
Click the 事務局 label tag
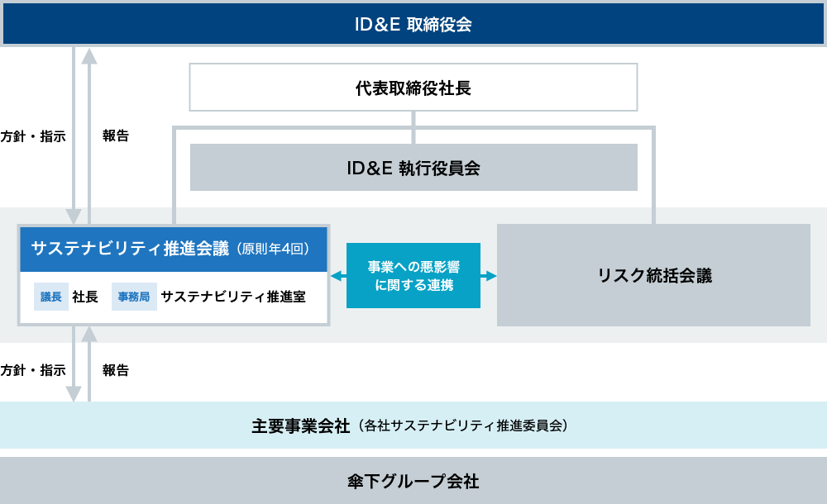(134, 297)
